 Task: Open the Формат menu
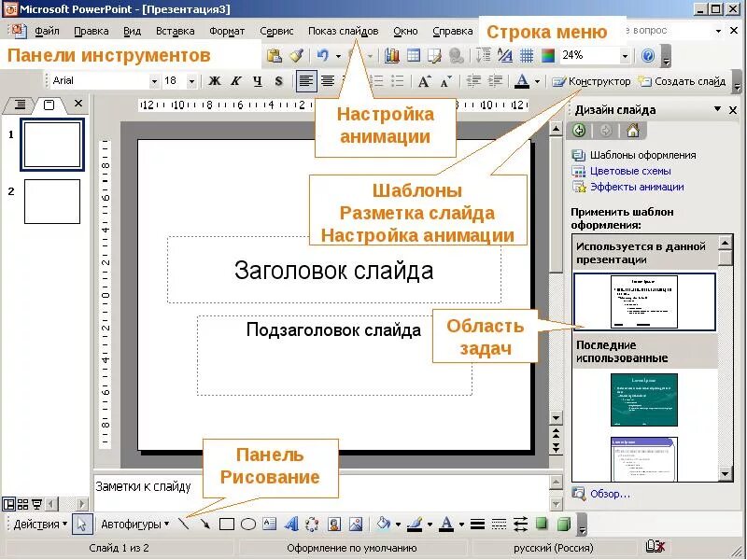click(x=227, y=31)
